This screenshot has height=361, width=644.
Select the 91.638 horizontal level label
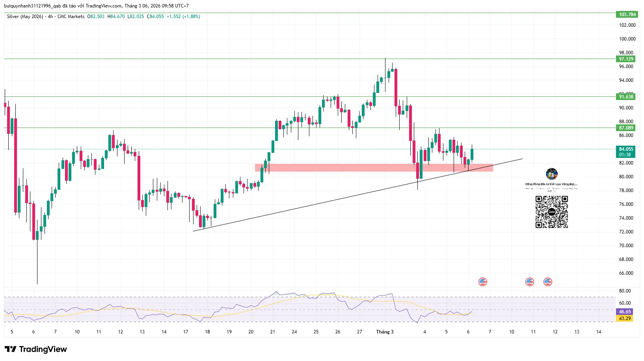(x=626, y=97)
